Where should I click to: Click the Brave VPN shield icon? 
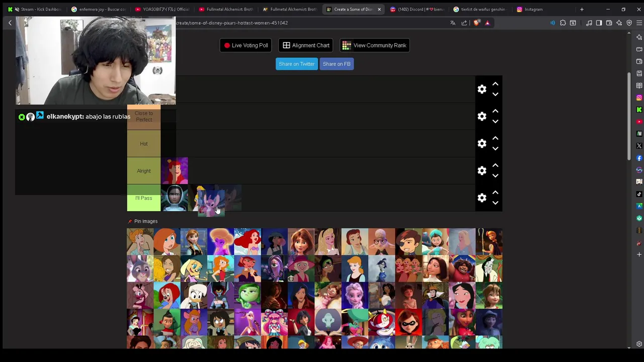tap(629, 23)
